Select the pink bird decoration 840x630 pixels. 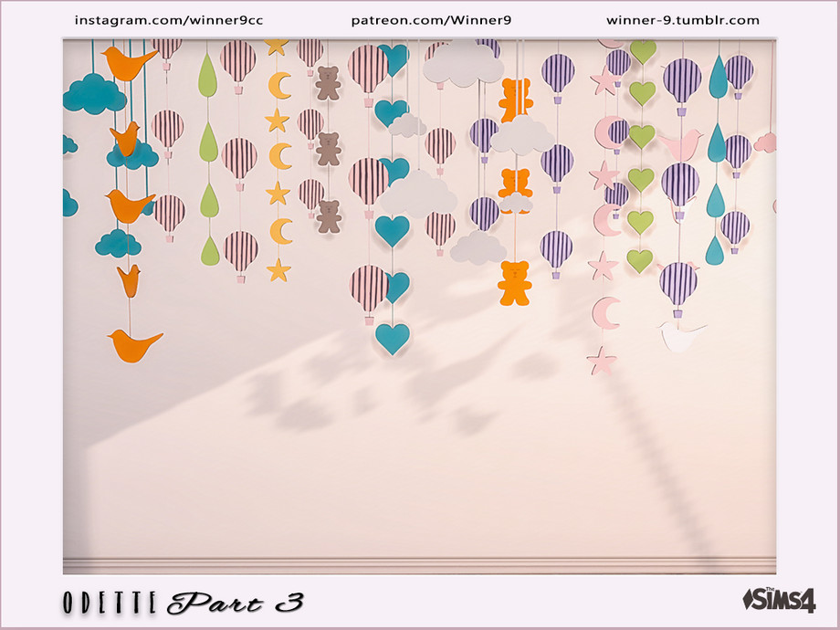point(680,145)
